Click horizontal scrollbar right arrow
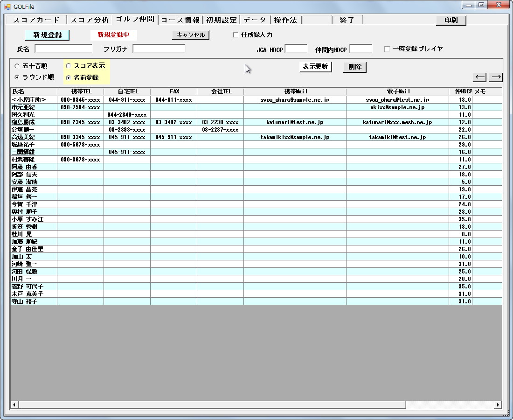Image resolution: width=513 pixels, height=420 pixels. [x=498, y=405]
